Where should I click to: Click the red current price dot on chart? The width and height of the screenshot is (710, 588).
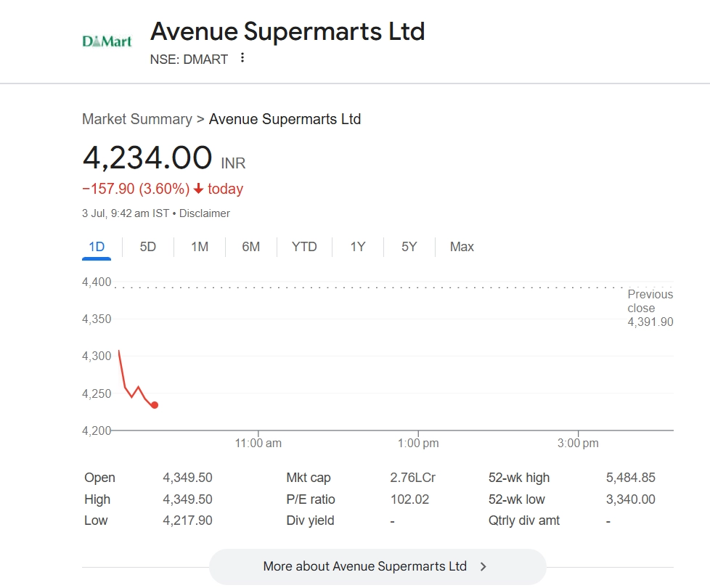(155, 405)
